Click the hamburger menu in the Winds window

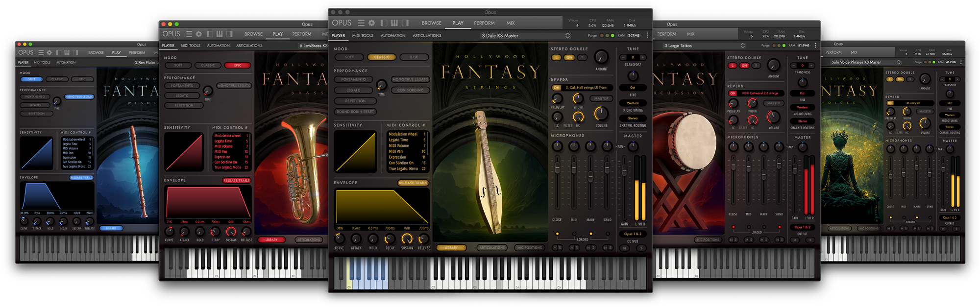click(x=41, y=52)
